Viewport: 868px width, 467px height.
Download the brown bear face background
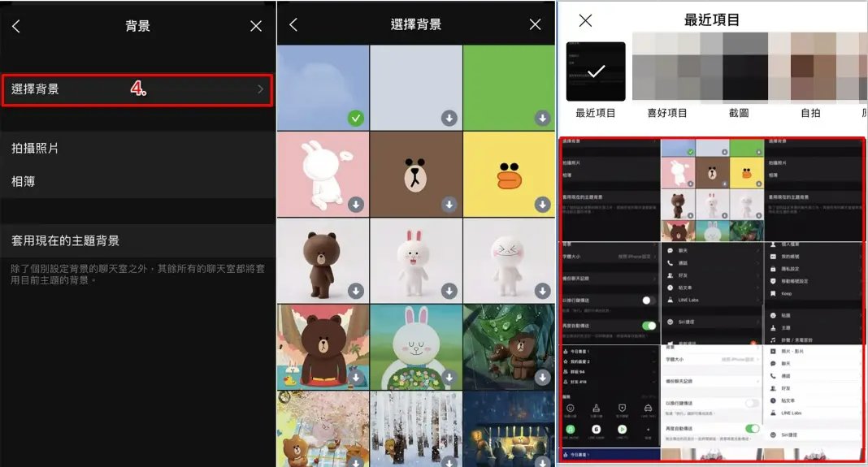[x=449, y=204]
